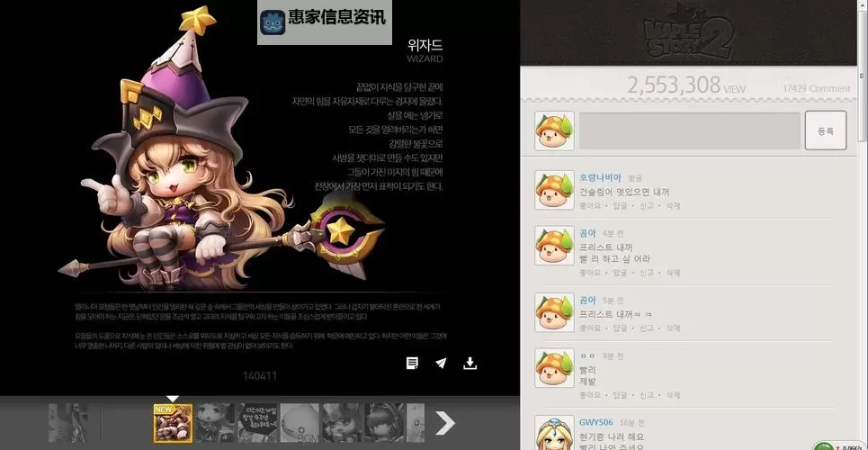Click 신고 under 프리스트 내꺼ㅋ ㅋ
The width and height of the screenshot is (868, 450).
tap(646, 328)
